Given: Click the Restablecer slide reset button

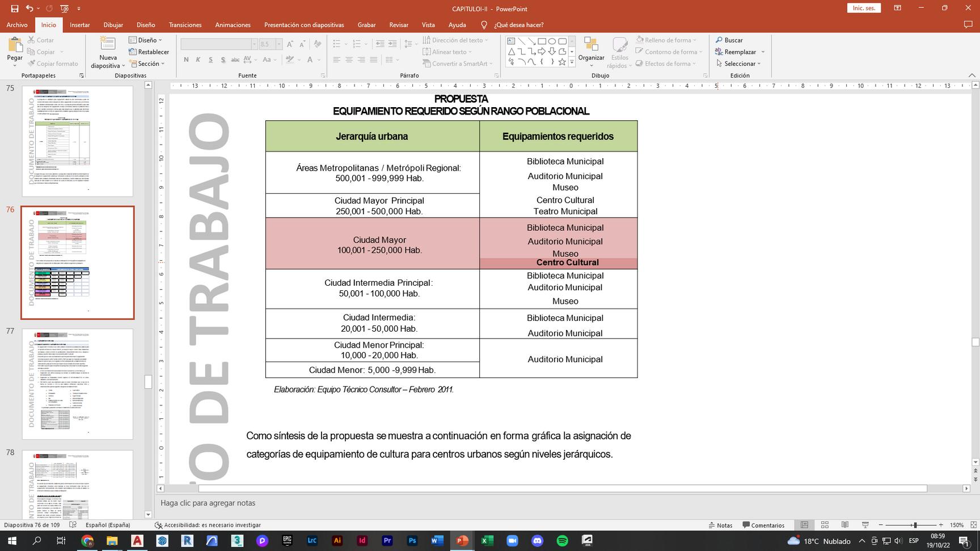Looking at the screenshot, I should pyautogui.click(x=149, y=52).
